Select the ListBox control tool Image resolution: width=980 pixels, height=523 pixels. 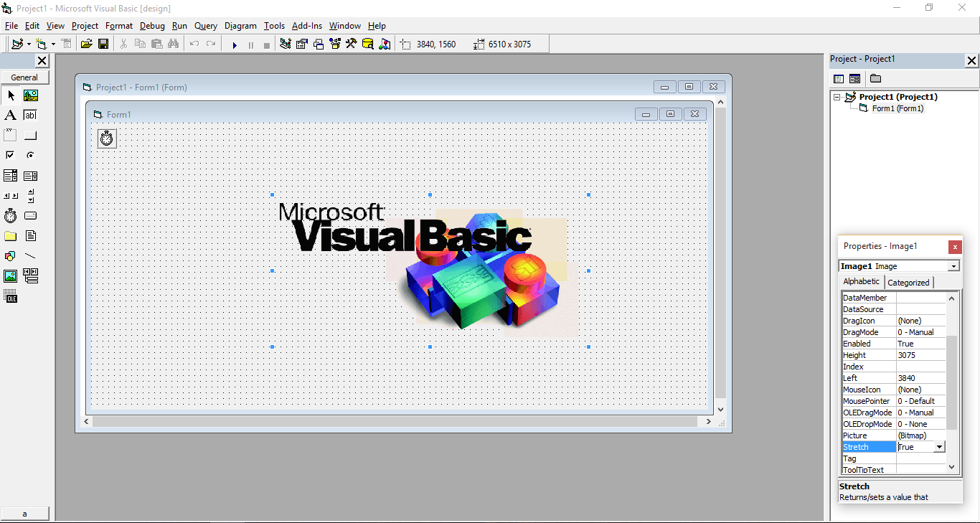tap(31, 176)
